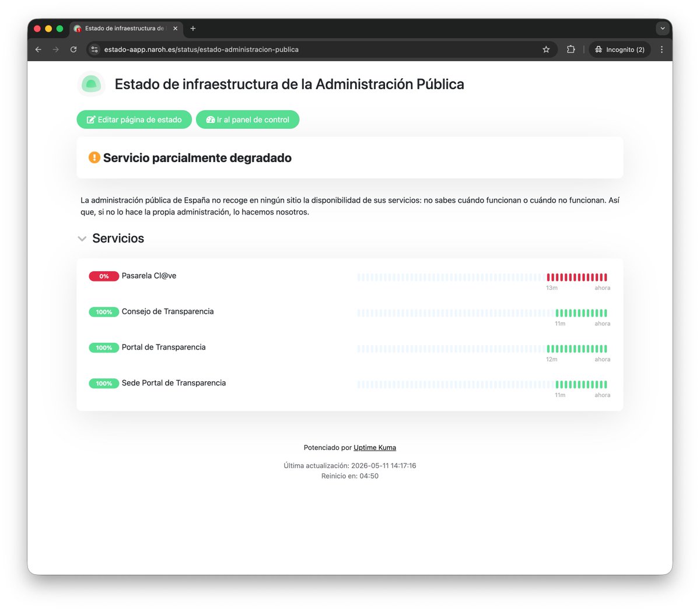Bookmark this page with the star icon

(x=546, y=50)
